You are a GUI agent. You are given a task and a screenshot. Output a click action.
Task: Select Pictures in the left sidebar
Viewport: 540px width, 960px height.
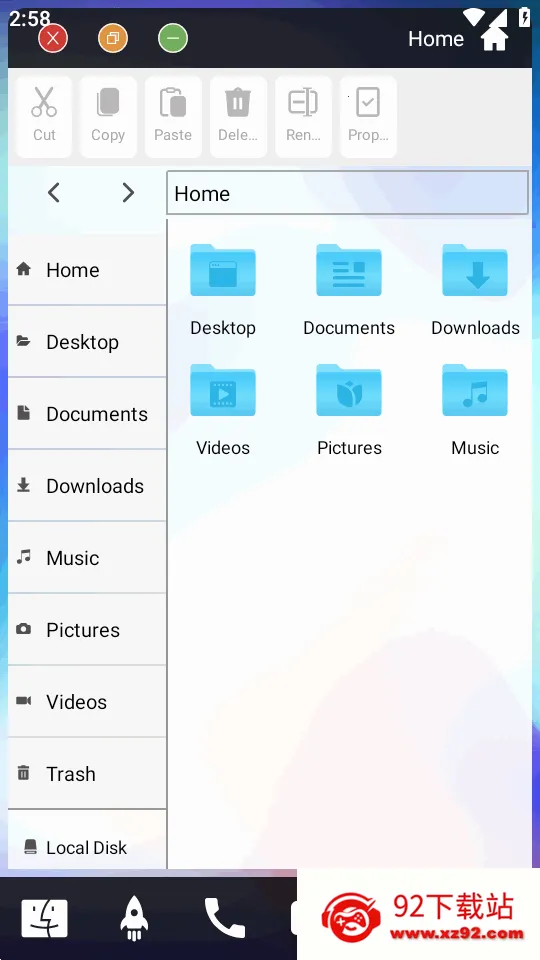click(x=87, y=630)
